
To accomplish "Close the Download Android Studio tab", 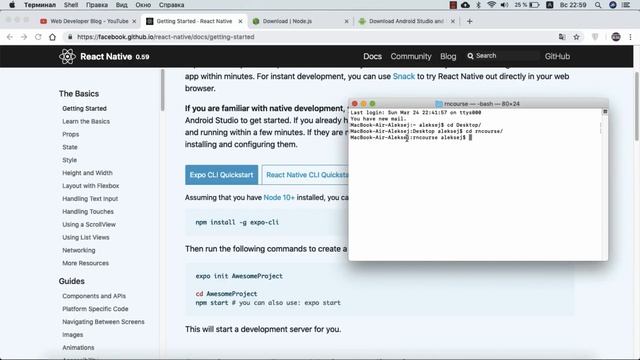I will click(453, 21).
